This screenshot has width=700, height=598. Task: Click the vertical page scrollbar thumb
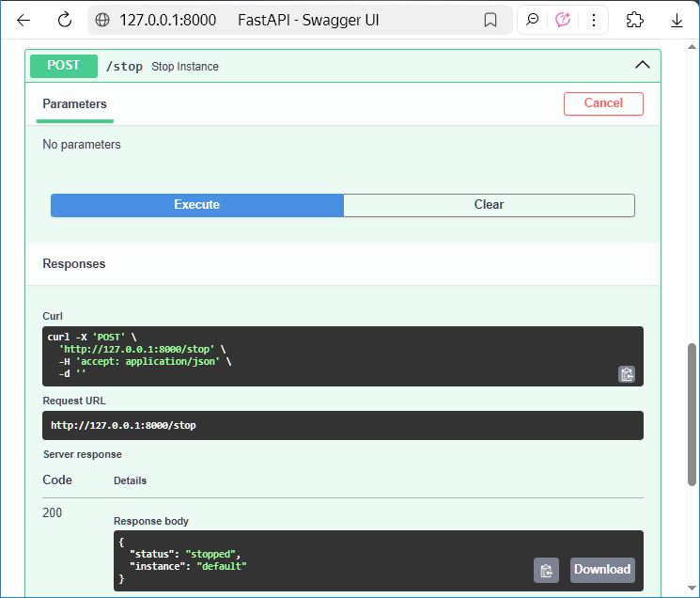click(692, 414)
